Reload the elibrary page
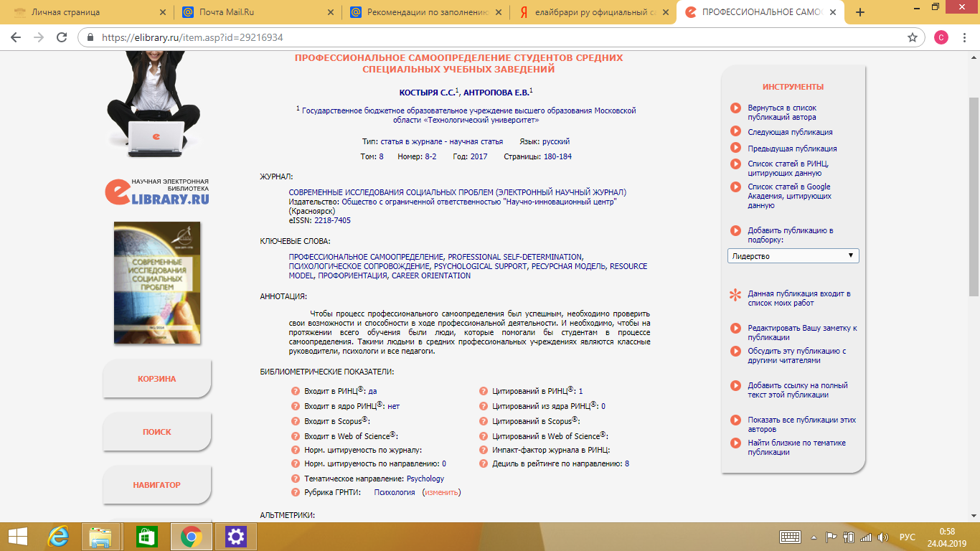This screenshot has height=551, width=980. point(62,37)
